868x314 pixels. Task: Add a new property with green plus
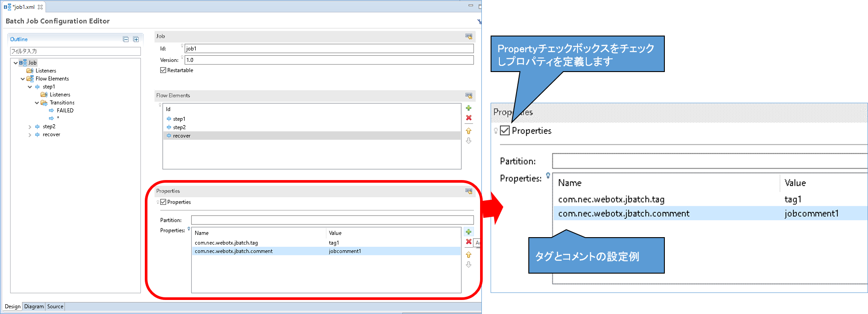click(x=469, y=232)
